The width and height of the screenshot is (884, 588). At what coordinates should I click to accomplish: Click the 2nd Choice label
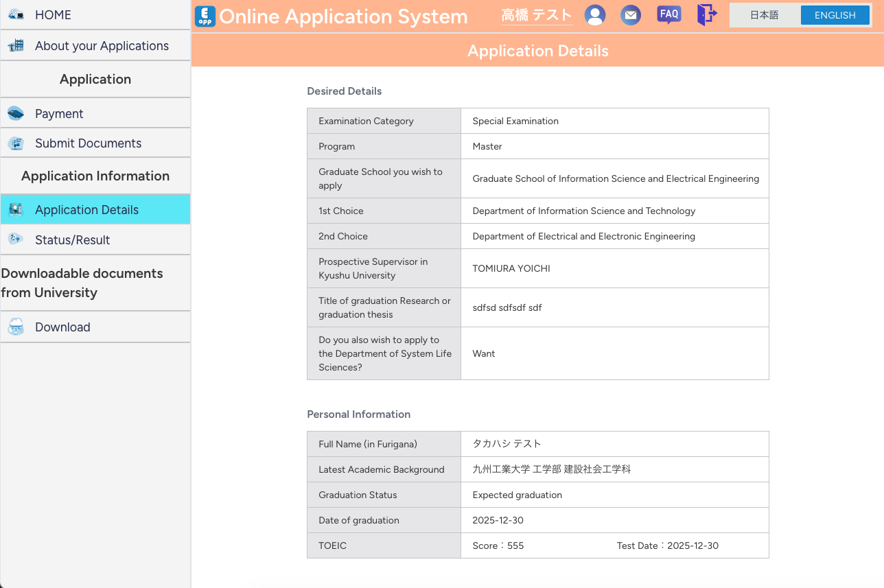click(343, 236)
